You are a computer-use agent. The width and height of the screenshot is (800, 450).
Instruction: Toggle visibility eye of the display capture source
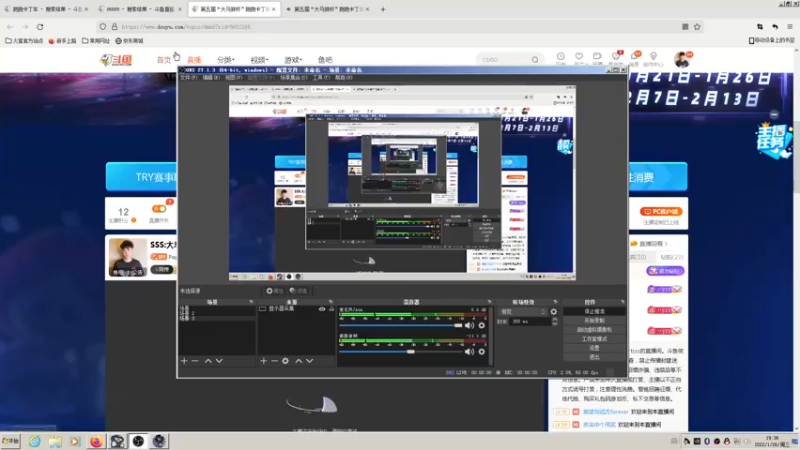click(x=322, y=309)
